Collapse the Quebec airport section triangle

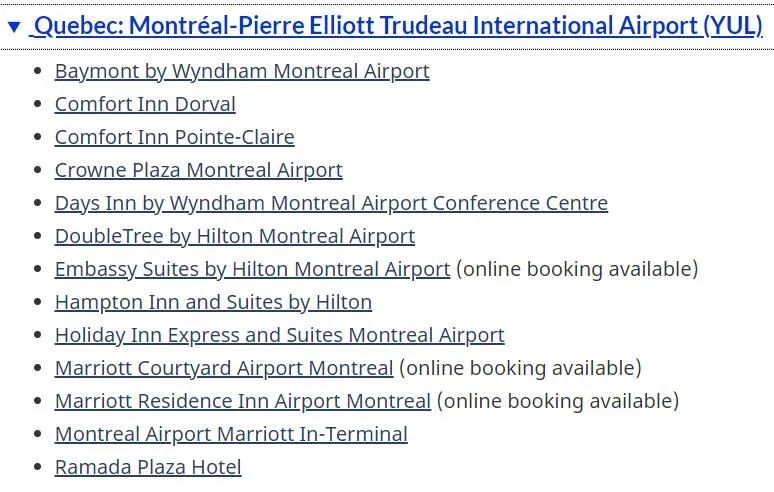coord(14,27)
